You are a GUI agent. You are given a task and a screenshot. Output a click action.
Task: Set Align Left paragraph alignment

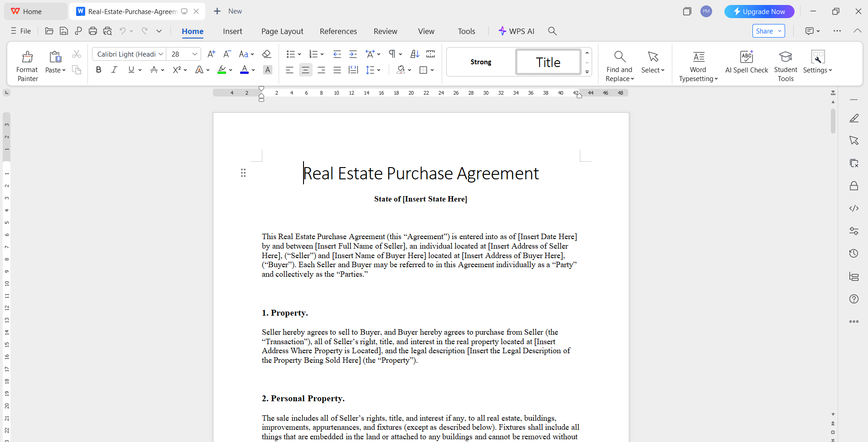(x=289, y=70)
